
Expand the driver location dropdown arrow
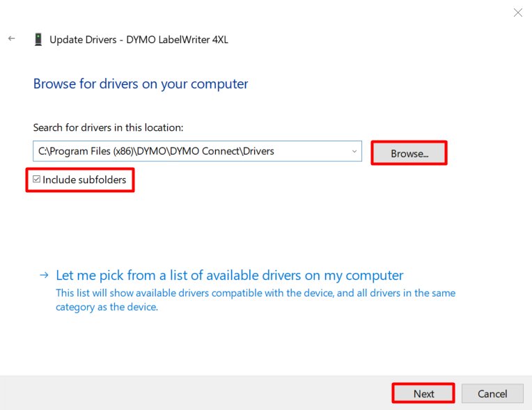pos(354,151)
